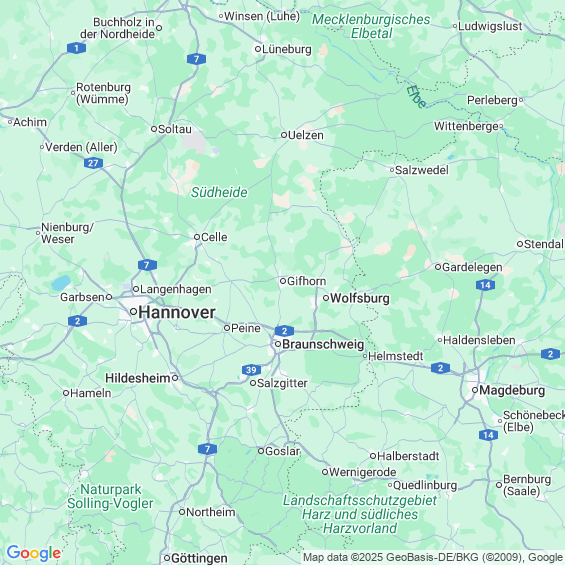This screenshot has width=565, height=565.
Task: Click the Göttingen city label
Action: (199, 558)
